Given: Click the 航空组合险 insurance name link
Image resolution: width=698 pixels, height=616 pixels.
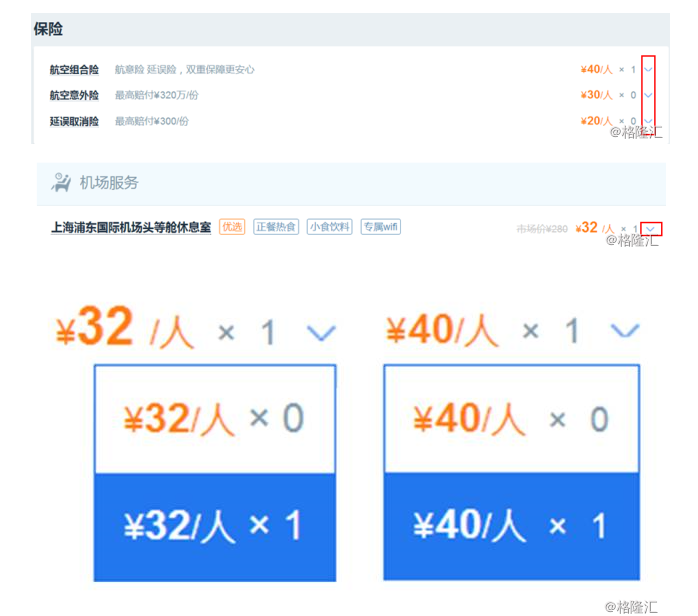Looking at the screenshot, I should pyautogui.click(x=74, y=70).
